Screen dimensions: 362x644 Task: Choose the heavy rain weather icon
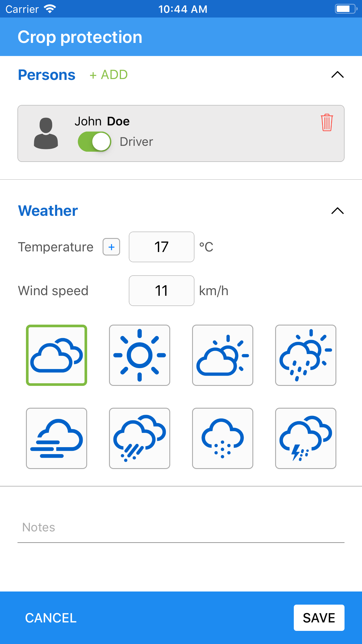tap(140, 438)
